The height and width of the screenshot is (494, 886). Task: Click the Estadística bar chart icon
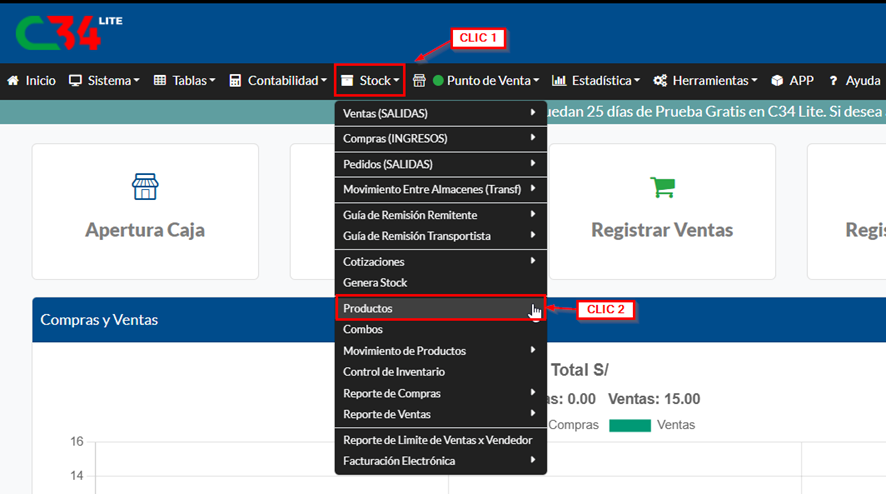[559, 80]
